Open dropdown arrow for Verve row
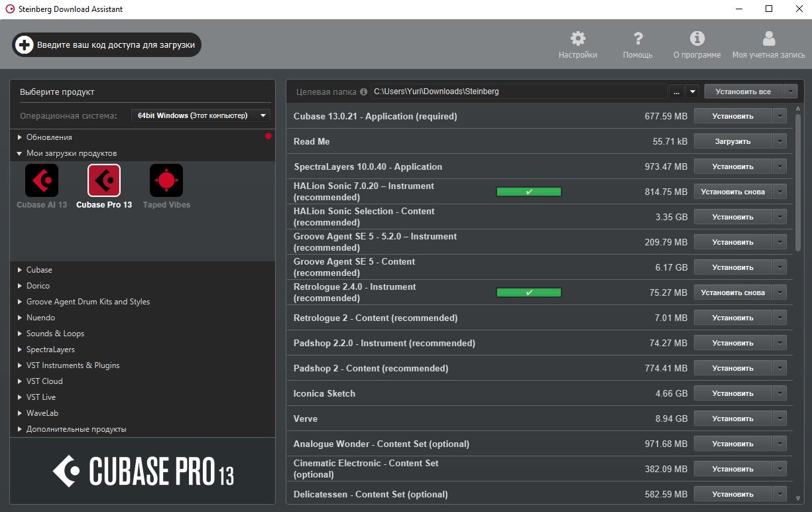 pos(780,418)
